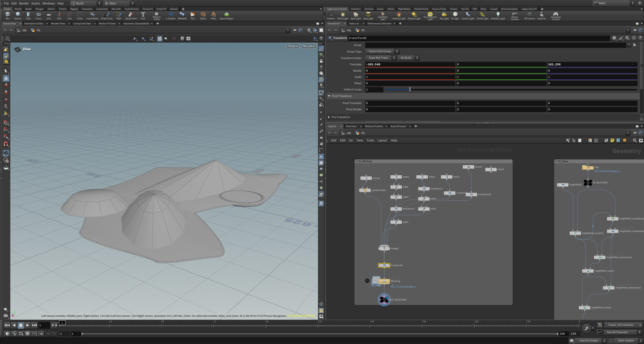Open the Render menu
This screenshot has width=644, height=344.
click(x=24, y=3)
